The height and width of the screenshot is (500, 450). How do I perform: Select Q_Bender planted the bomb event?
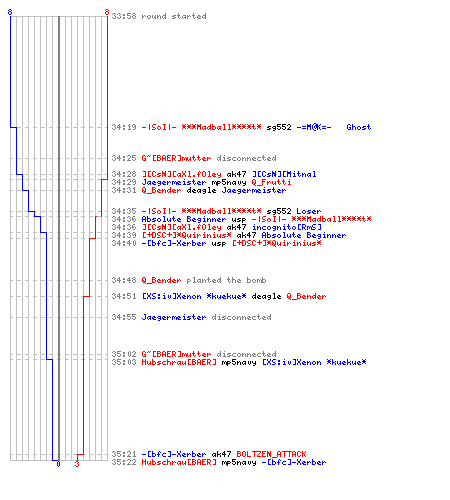pyautogui.click(x=189, y=280)
